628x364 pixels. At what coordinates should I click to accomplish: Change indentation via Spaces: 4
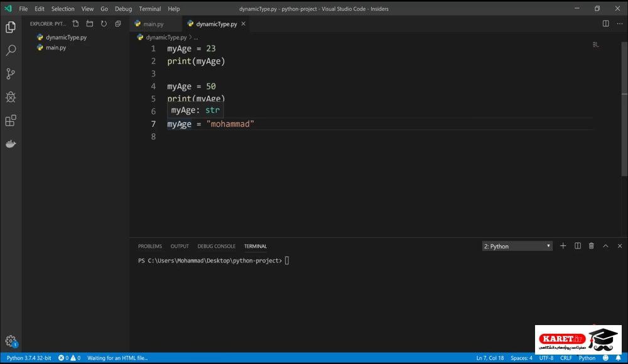[x=521, y=358]
